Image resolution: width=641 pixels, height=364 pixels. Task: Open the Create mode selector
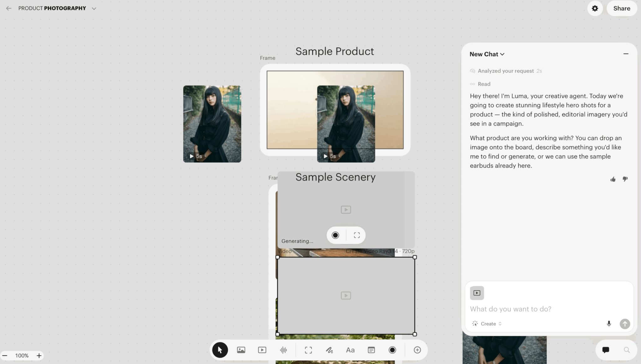488,324
